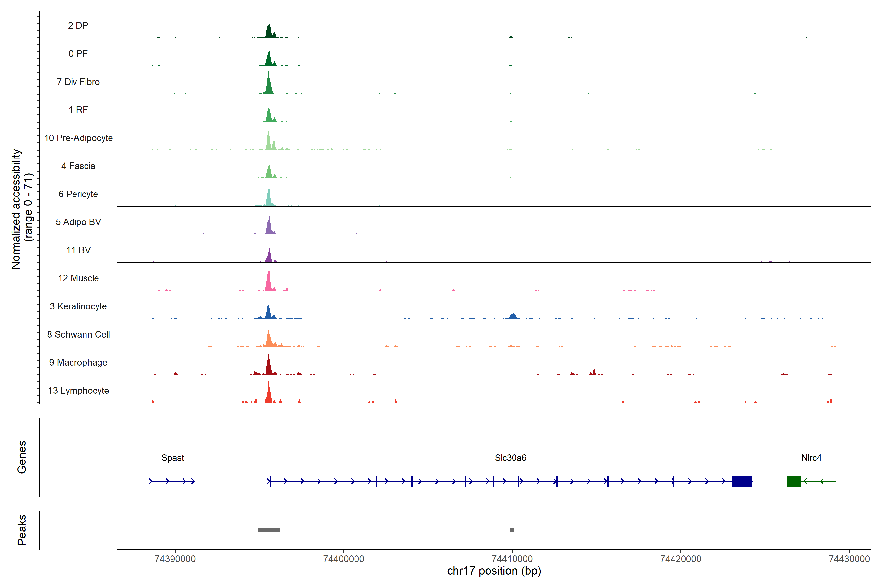Click the 74390000 axis tick label
Screen dimensions: 882x588
point(175,559)
